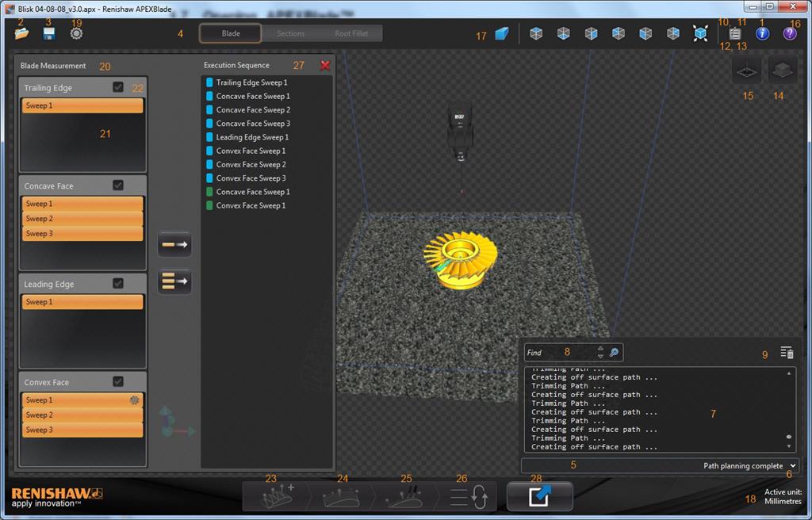Click the blue info icon
Viewport: 812px width, 520px height.
(763, 34)
